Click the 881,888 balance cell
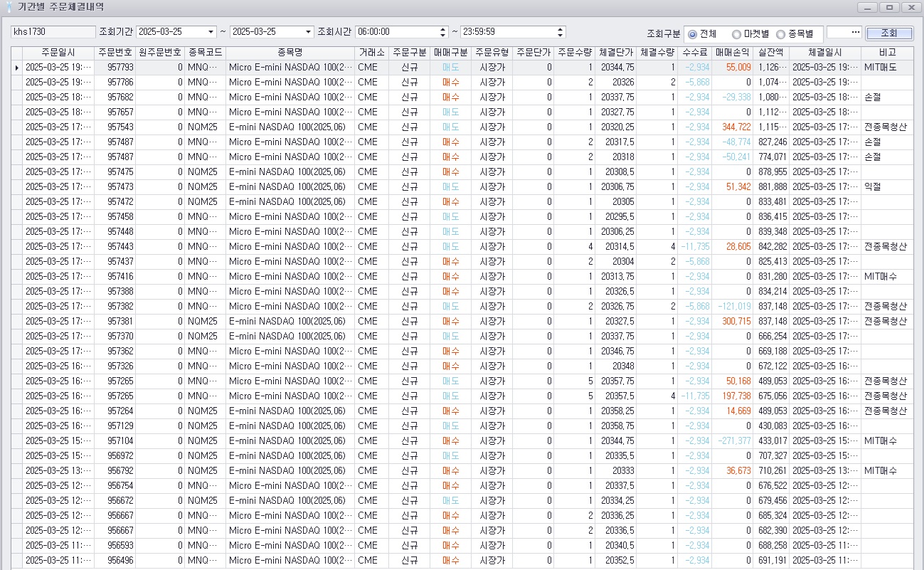924x570 pixels. [x=771, y=187]
